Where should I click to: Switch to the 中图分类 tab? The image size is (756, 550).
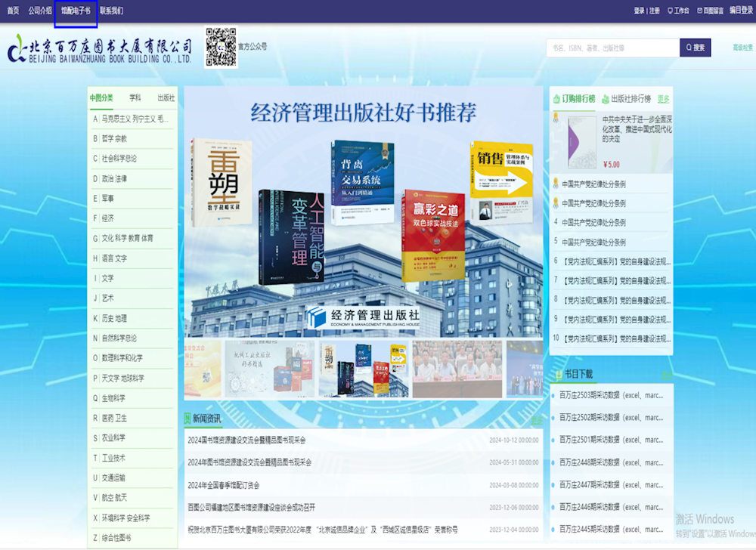point(101,97)
